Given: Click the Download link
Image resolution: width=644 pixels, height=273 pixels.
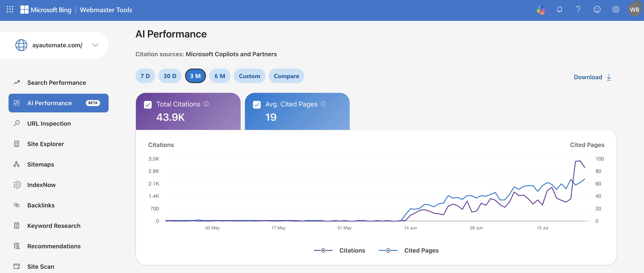Looking at the screenshot, I should pyautogui.click(x=592, y=77).
